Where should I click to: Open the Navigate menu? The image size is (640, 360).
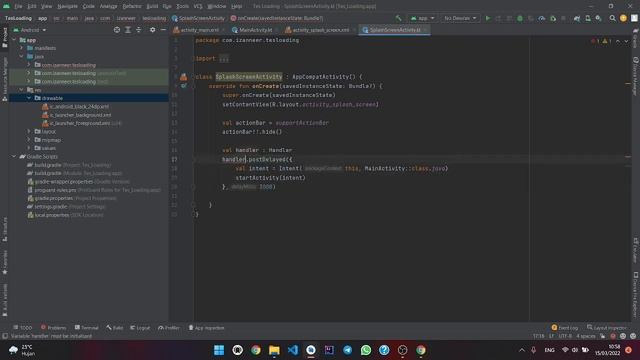67,6
